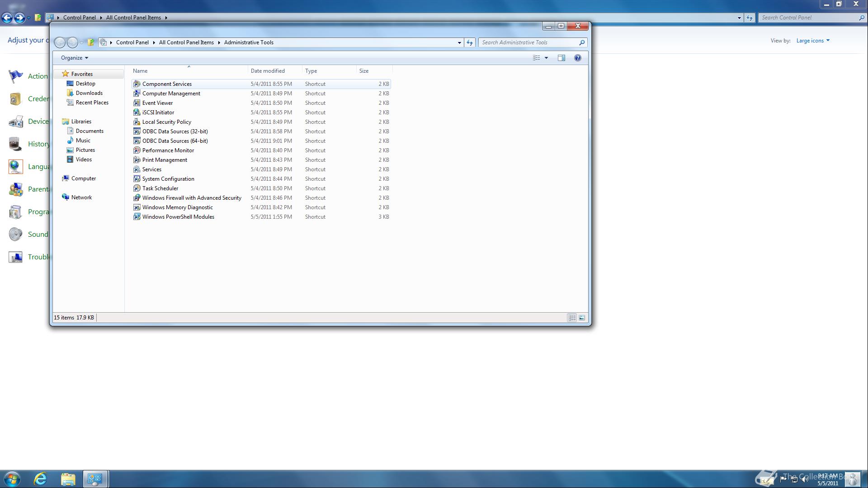868x488 pixels.
Task: Open Downloads in the navigation pane
Action: [89, 93]
